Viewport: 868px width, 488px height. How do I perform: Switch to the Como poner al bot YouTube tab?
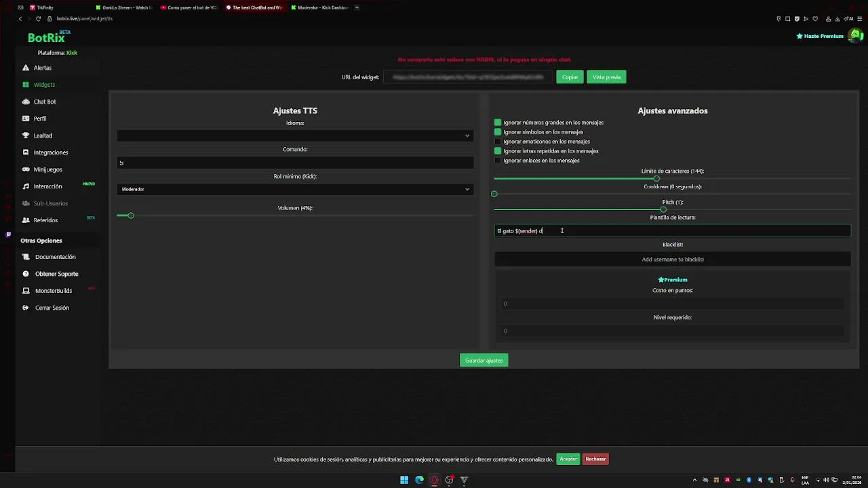(189, 7)
